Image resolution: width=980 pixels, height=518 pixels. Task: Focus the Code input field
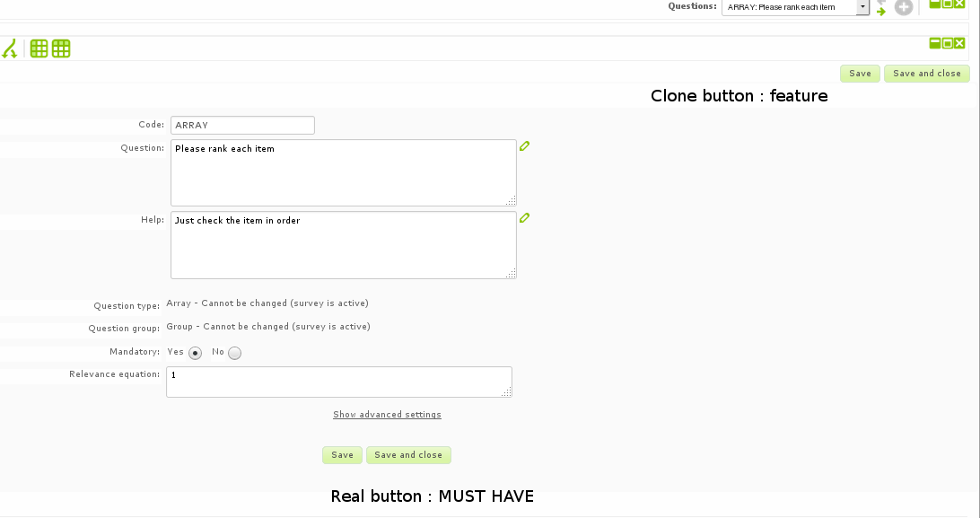[242, 125]
